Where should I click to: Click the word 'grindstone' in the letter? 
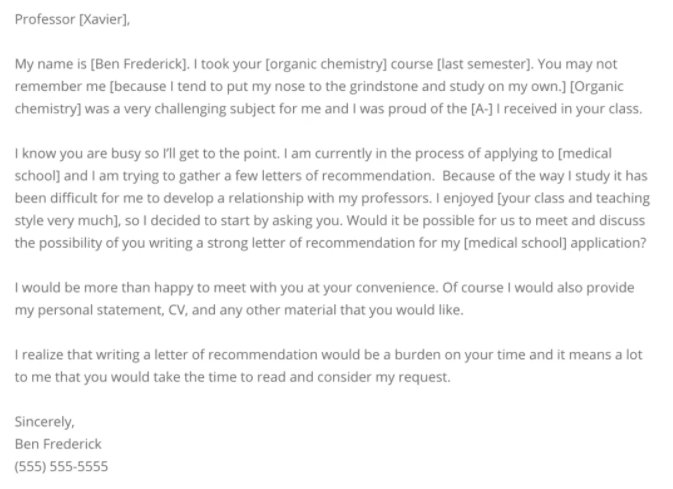(383, 87)
